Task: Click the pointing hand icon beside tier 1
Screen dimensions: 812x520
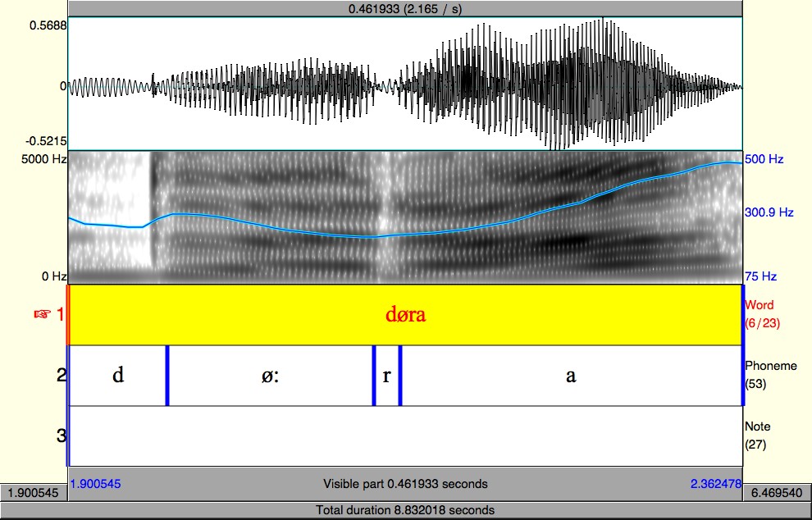Action: [42, 315]
